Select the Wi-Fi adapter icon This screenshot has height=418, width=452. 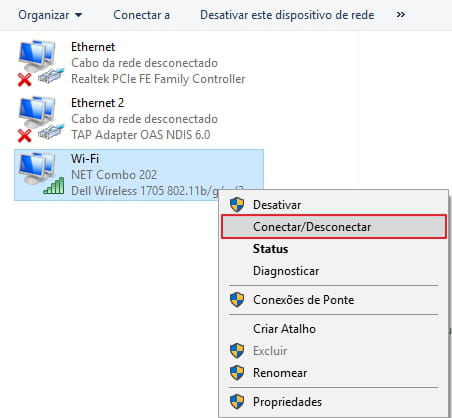pos(41,173)
